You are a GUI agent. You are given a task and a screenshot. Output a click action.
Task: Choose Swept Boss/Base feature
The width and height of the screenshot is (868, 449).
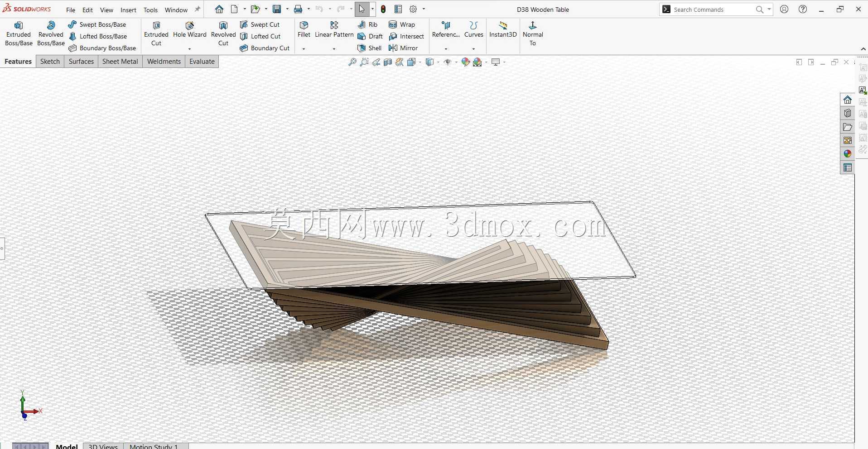coord(97,24)
